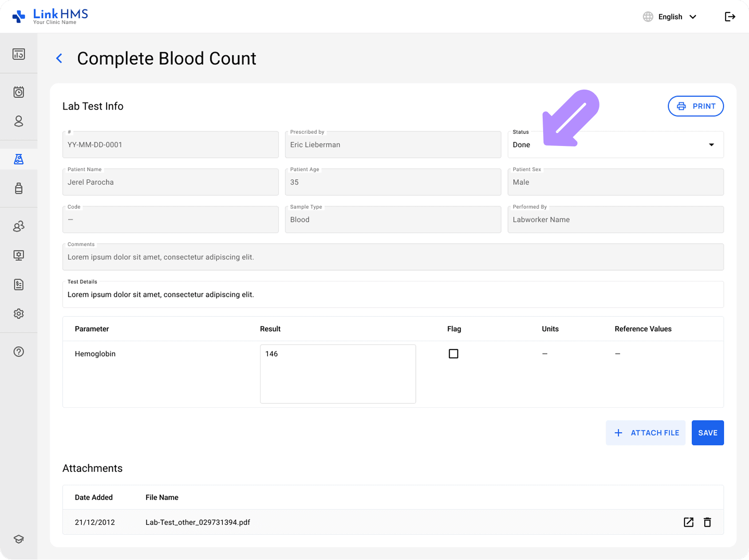
Task: Select the Appointments calendar icon
Action: click(19, 92)
